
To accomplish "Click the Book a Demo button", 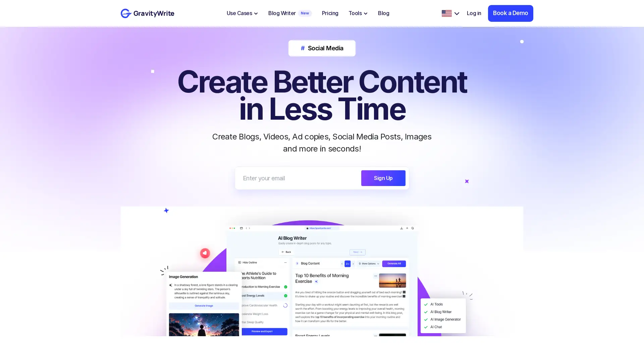I will pos(511,13).
